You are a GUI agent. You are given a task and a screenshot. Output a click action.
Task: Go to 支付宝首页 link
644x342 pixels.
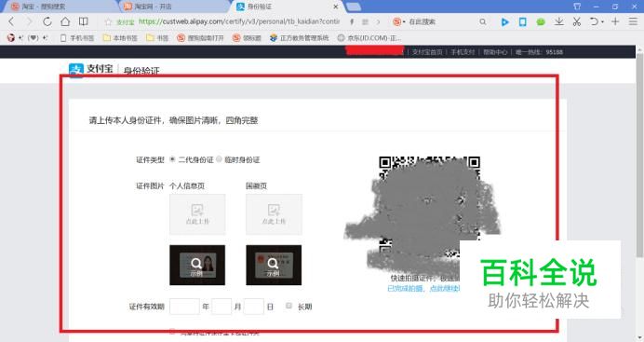click(427, 52)
